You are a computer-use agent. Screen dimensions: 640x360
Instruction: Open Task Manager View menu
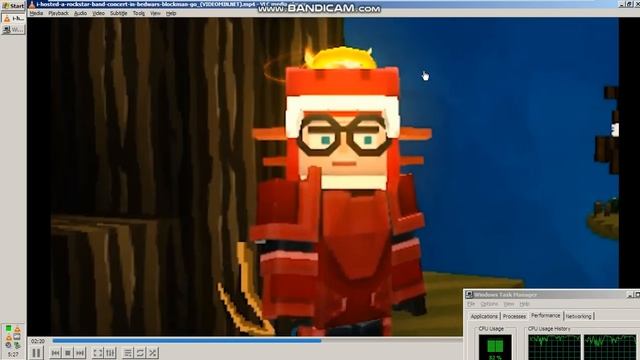click(509, 304)
